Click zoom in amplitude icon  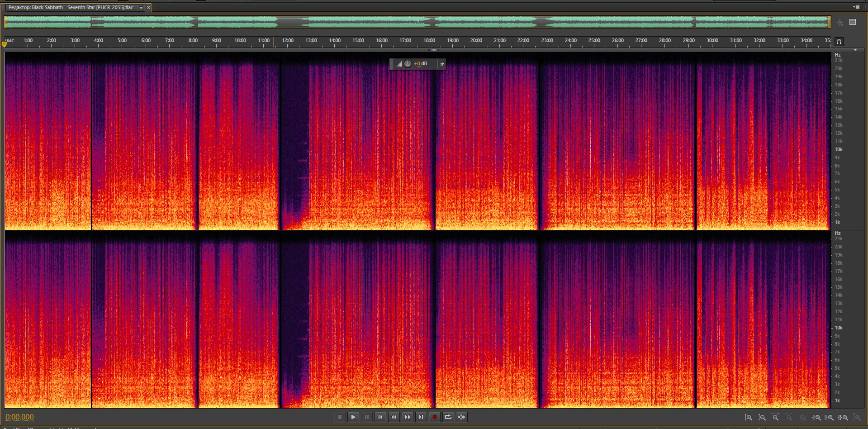(x=749, y=418)
